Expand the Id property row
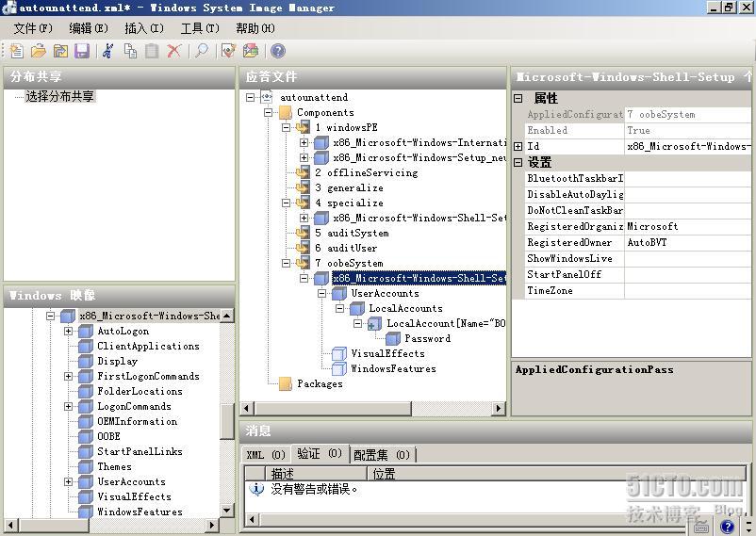 (518, 146)
